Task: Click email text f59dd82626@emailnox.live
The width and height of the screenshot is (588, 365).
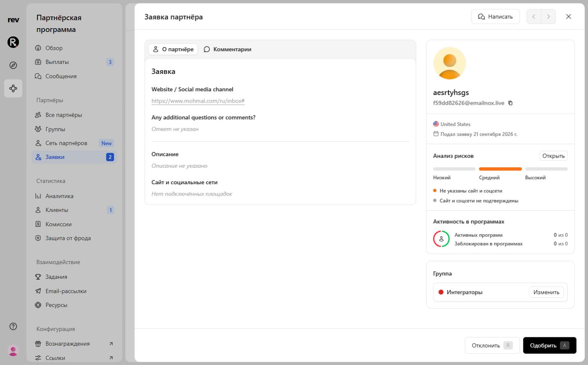Action: pos(469,103)
